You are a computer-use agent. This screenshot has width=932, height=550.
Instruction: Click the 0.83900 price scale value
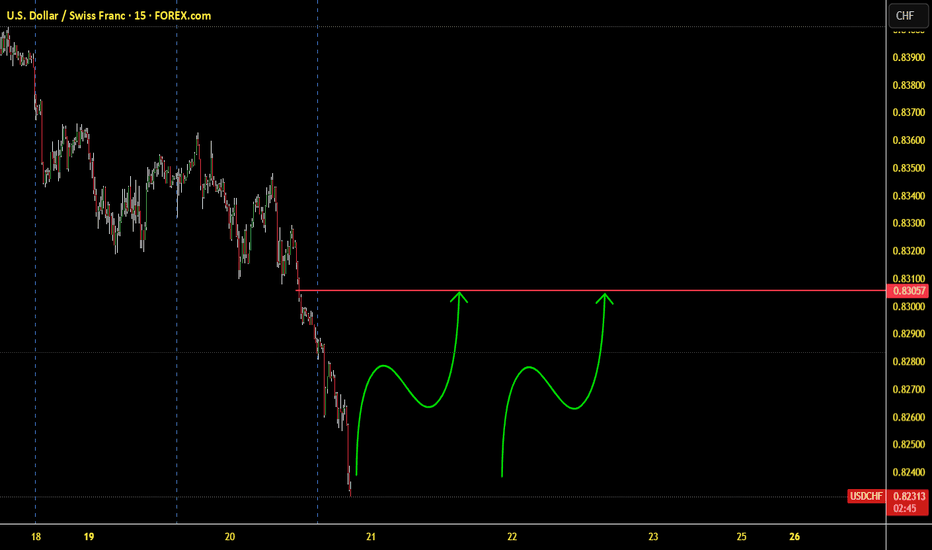(x=909, y=58)
